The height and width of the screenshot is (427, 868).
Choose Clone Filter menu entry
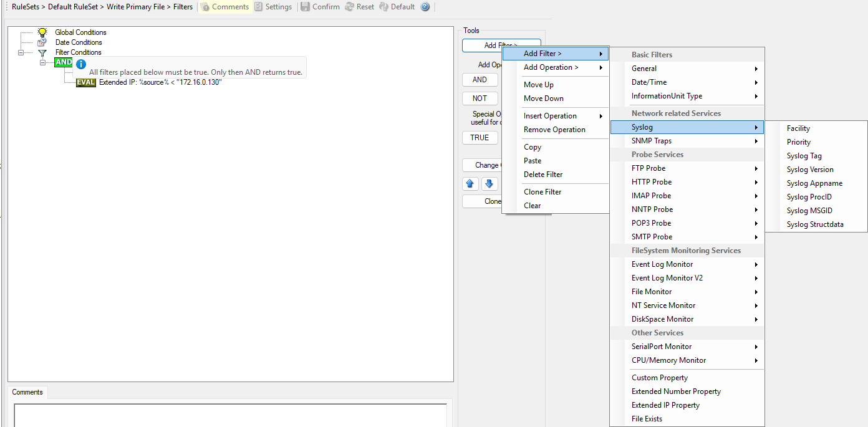[556, 192]
